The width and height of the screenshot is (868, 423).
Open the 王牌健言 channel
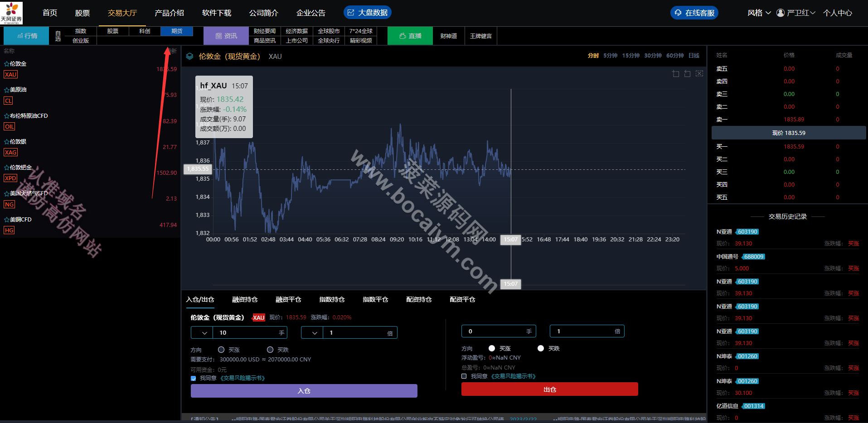[480, 36]
